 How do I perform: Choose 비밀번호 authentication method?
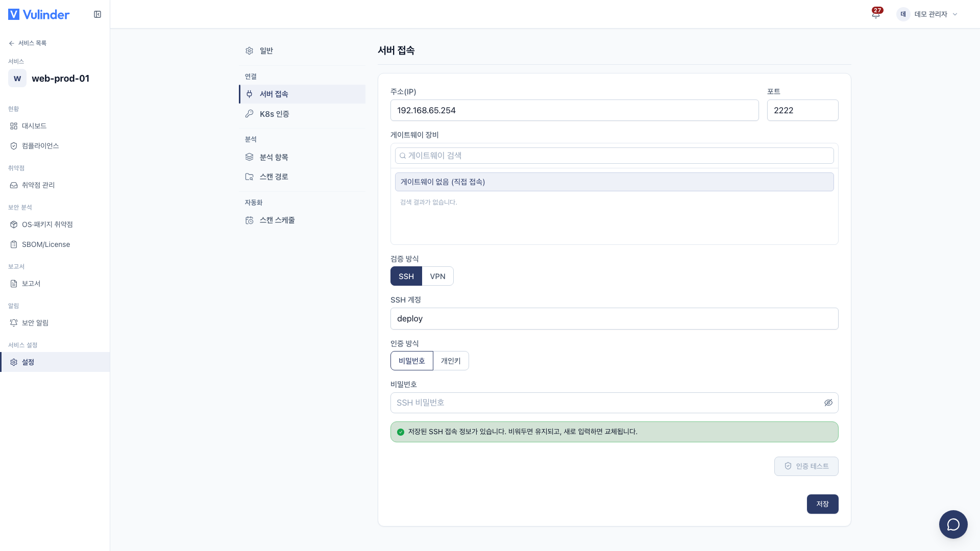pyautogui.click(x=412, y=361)
